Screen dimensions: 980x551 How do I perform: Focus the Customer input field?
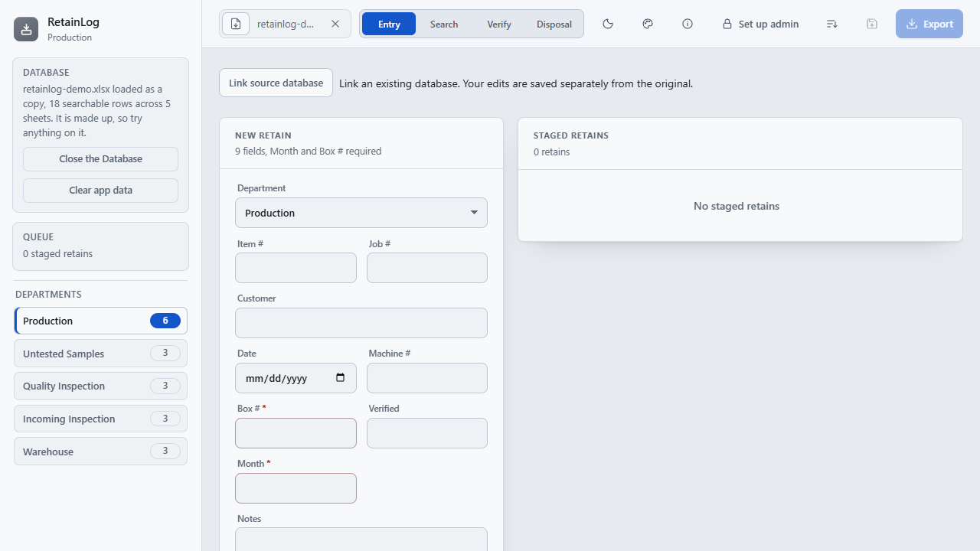pos(361,323)
